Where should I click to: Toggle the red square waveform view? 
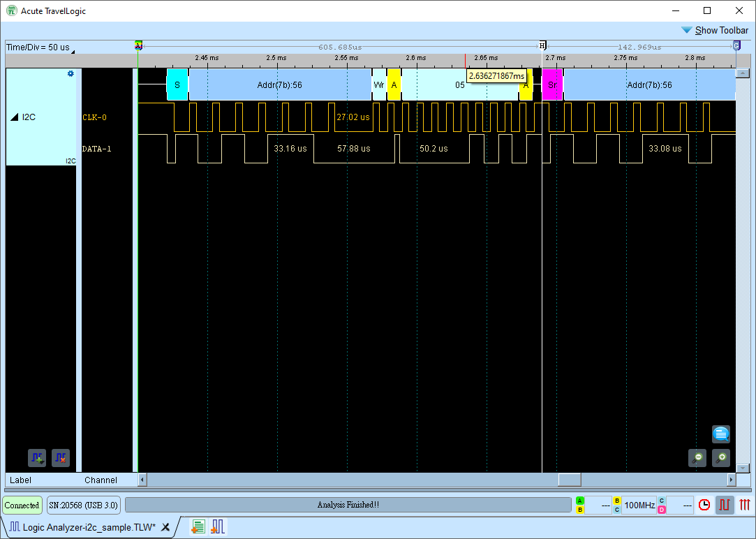[x=725, y=505]
